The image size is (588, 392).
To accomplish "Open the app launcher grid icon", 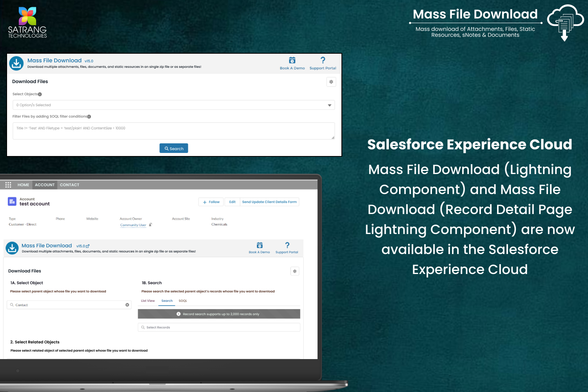I will point(8,185).
